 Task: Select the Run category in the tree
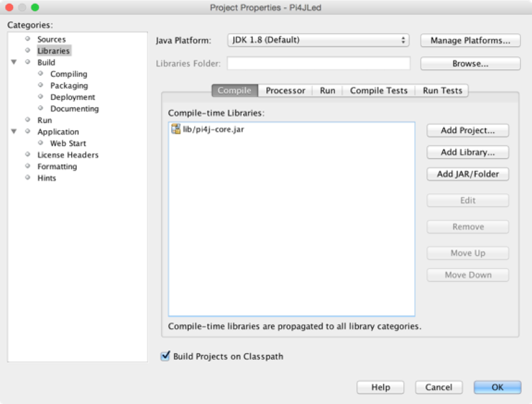(45, 121)
